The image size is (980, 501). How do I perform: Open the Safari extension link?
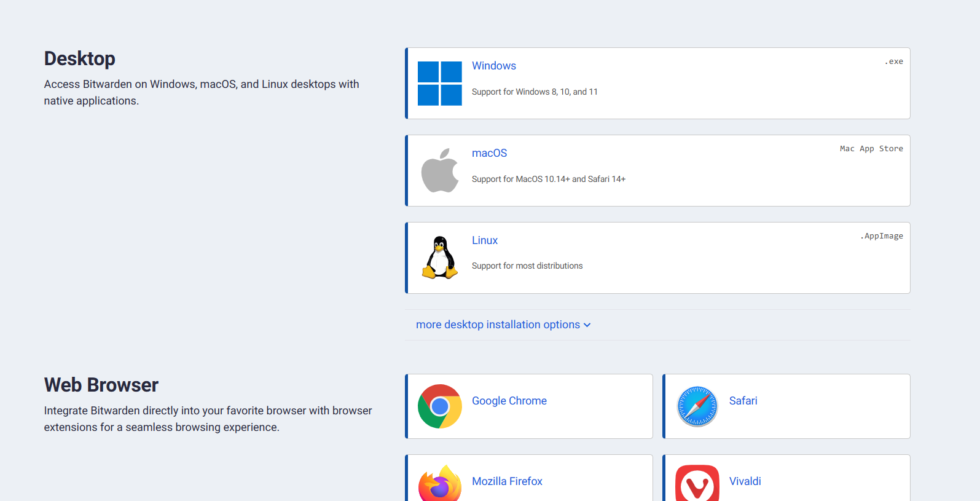click(x=743, y=401)
